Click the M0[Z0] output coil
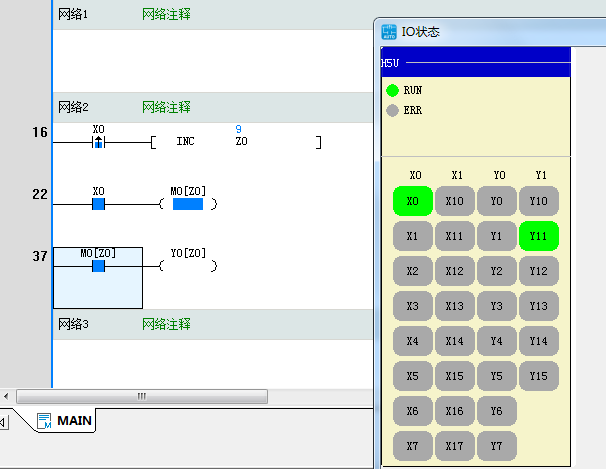Screen dimensions: 606x469 click(x=187, y=204)
